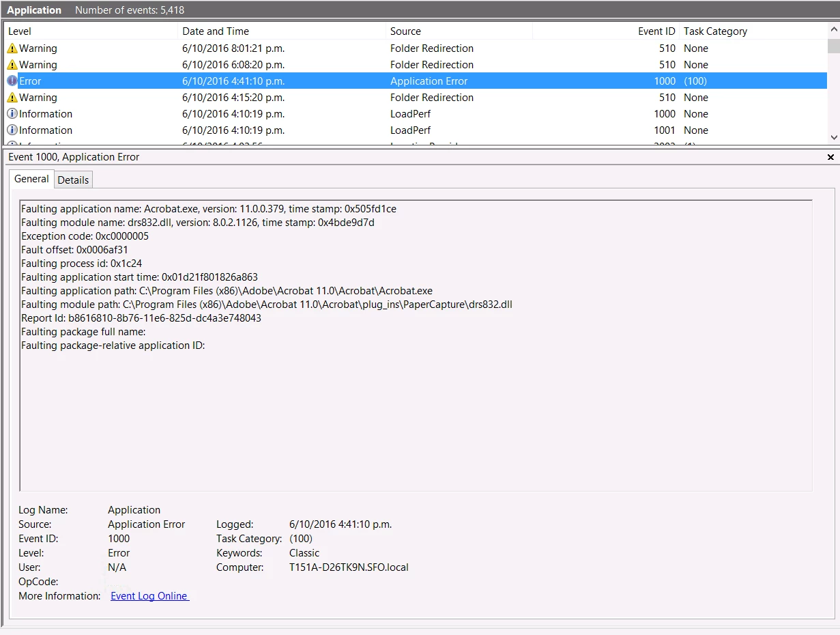Click warning icon of 6:08:20 p.m. event

pyautogui.click(x=12, y=65)
